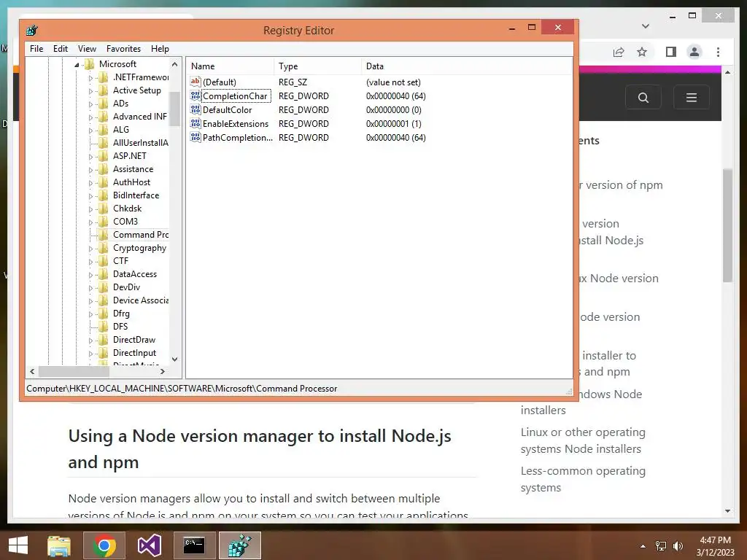
Task: Expand the DirectDraw key
Action: pos(90,340)
